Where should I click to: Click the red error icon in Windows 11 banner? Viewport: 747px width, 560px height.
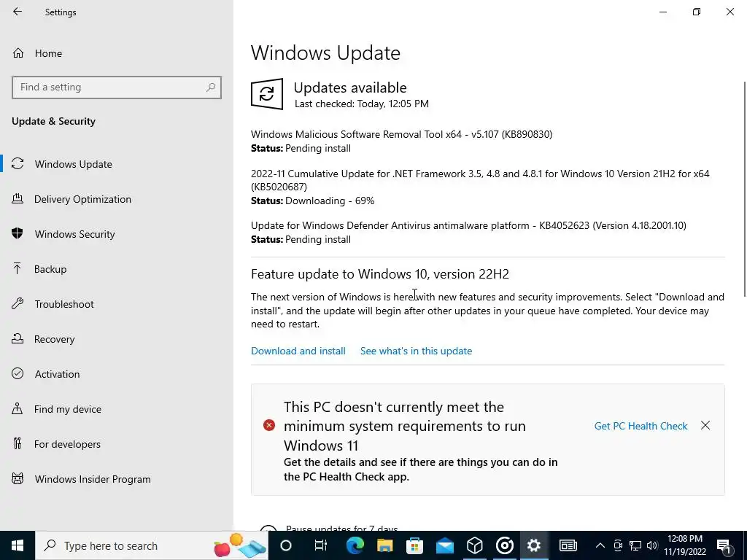tap(269, 425)
